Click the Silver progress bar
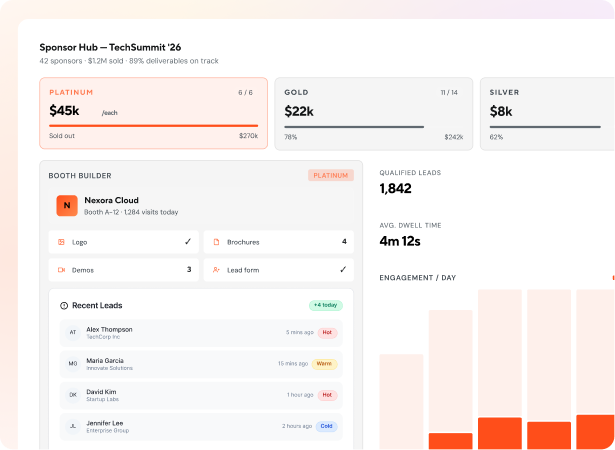This screenshot has width=615, height=450. coord(545,127)
